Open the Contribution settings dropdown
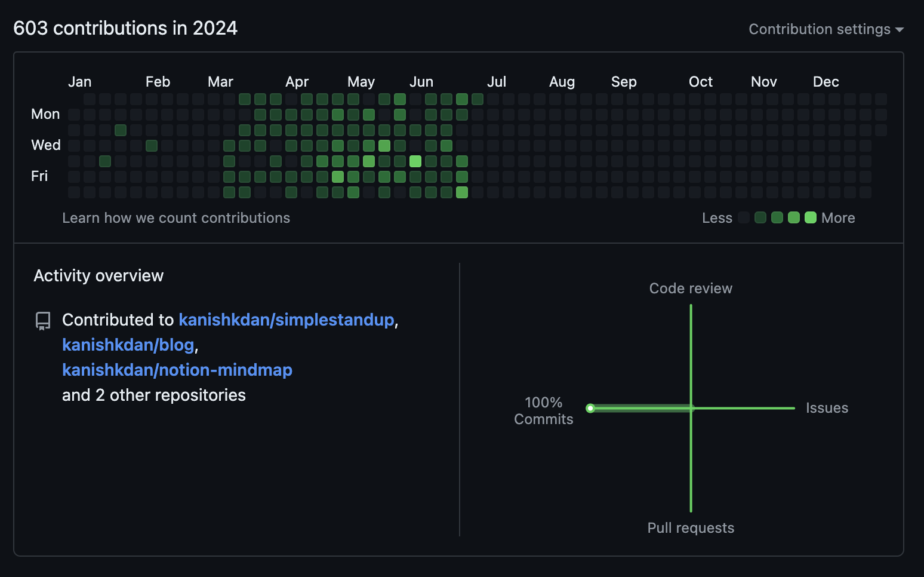924x577 pixels. point(826,29)
